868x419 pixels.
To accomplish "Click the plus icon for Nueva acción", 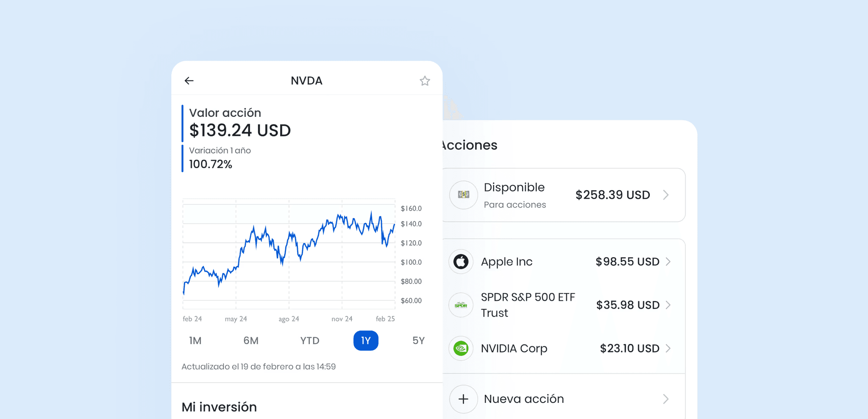I will point(464,399).
